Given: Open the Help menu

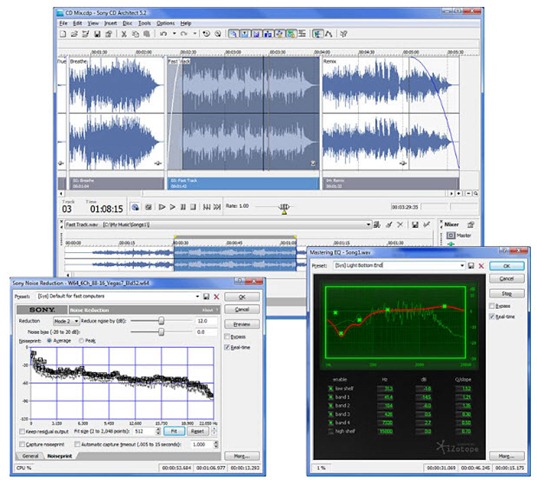Looking at the screenshot, I should point(186,23).
